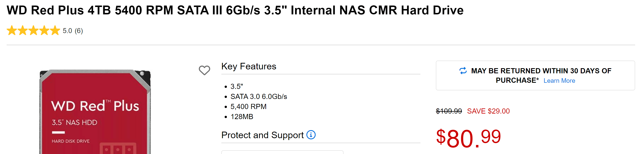Click the WD Red Plus logo on drive
644x154 pixels.
[95, 106]
